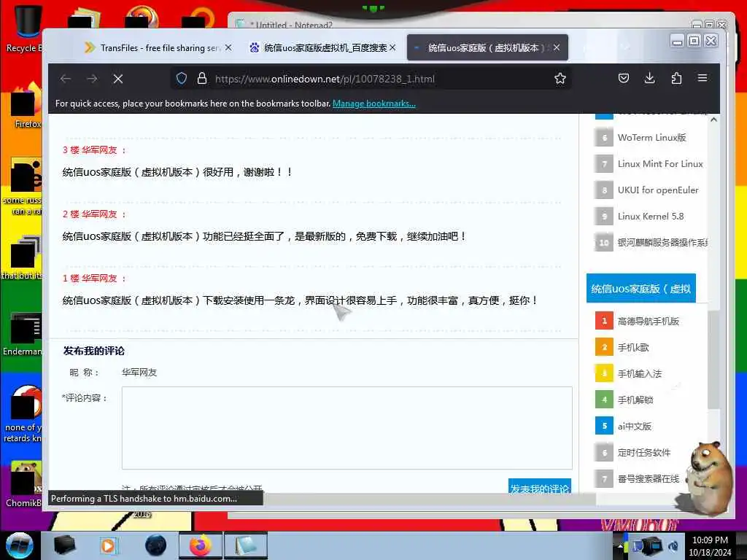Stop loading the page with X button
The image size is (747, 560).
[x=118, y=79]
